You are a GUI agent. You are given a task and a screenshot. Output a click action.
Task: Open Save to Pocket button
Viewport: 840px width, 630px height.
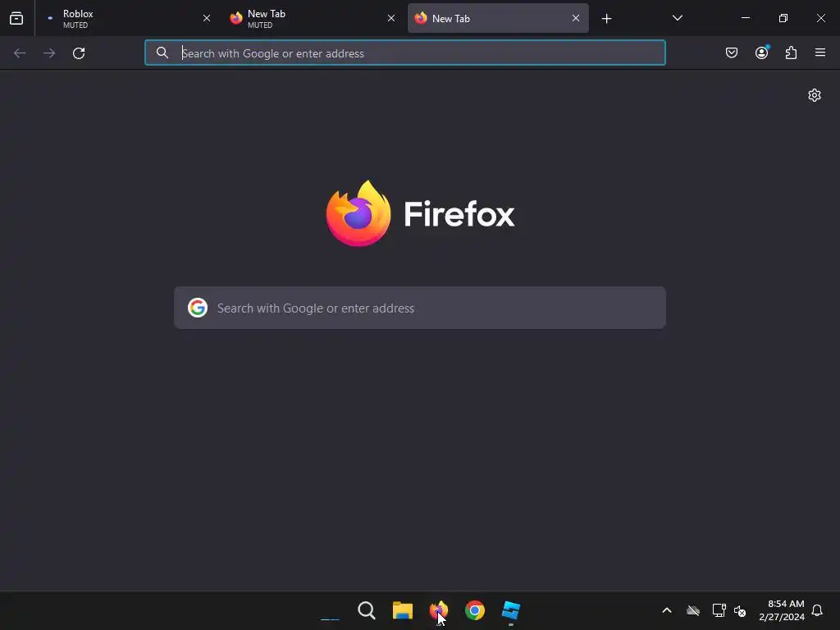[x=732, y=52]
